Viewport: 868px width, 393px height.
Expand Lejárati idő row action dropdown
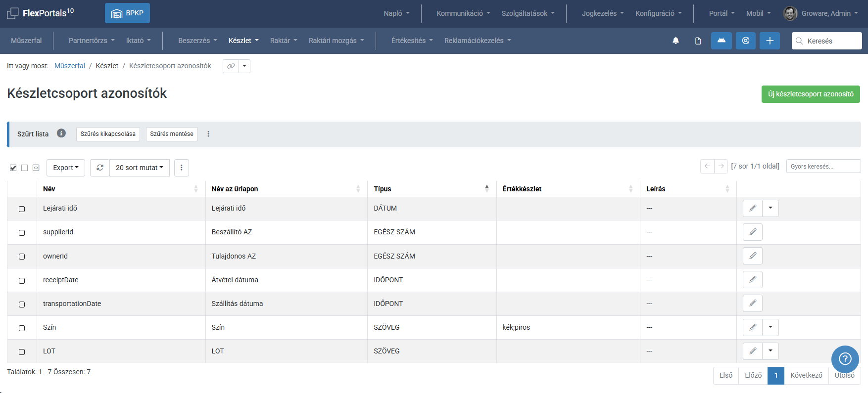[x=771, y=208]
